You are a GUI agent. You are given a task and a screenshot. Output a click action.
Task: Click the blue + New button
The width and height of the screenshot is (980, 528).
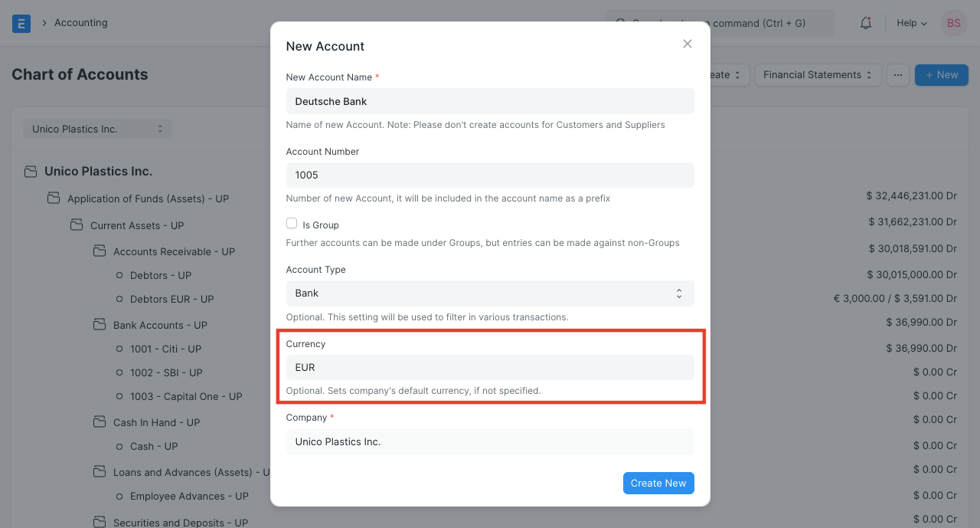click(x=941, y=74)
